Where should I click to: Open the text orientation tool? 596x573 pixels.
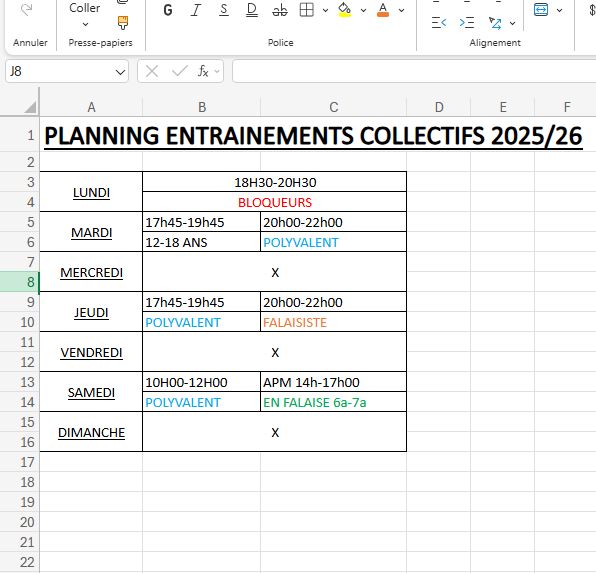coord(495,23)
